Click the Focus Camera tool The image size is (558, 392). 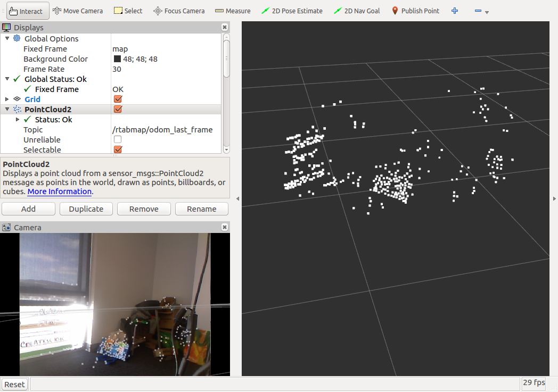179,11
